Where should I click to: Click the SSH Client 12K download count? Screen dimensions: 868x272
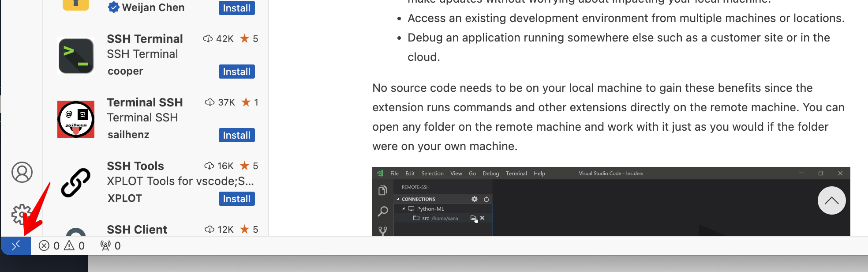[x=219, y=230]
